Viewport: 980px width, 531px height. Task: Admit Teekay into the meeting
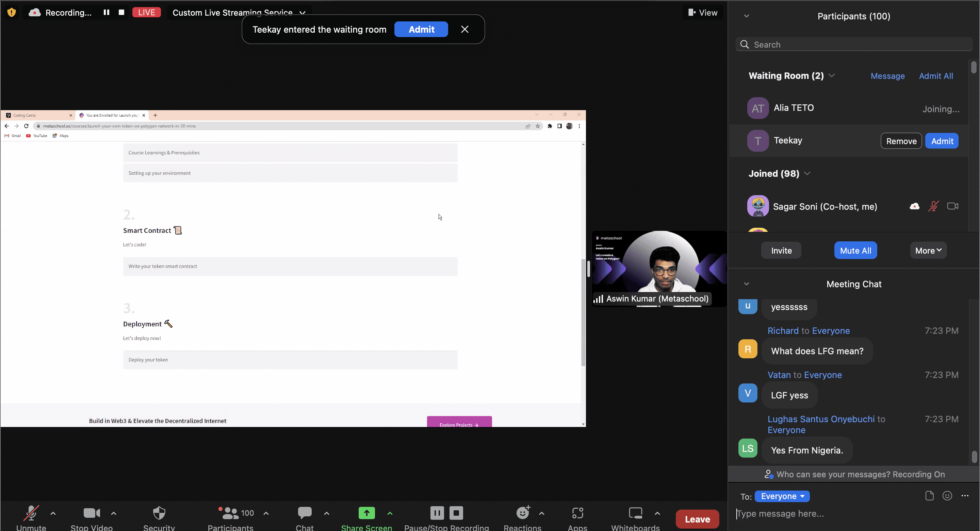coord(942,141)
